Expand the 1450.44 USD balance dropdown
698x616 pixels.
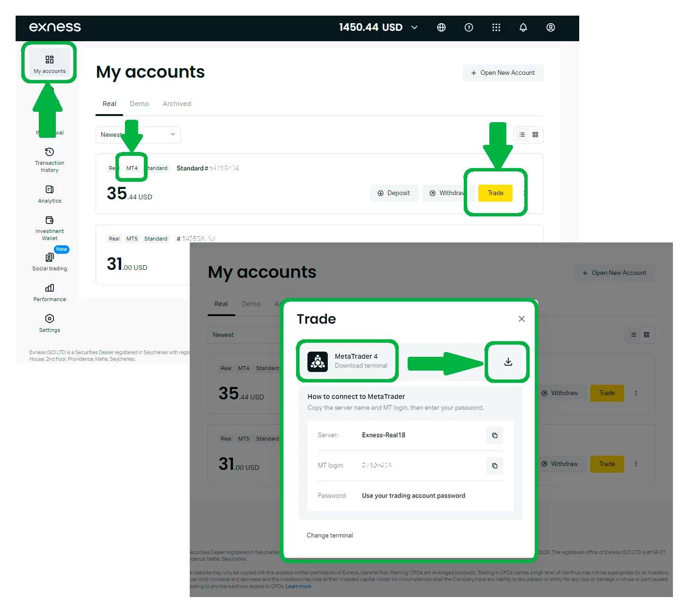click(x=415, y=27)
